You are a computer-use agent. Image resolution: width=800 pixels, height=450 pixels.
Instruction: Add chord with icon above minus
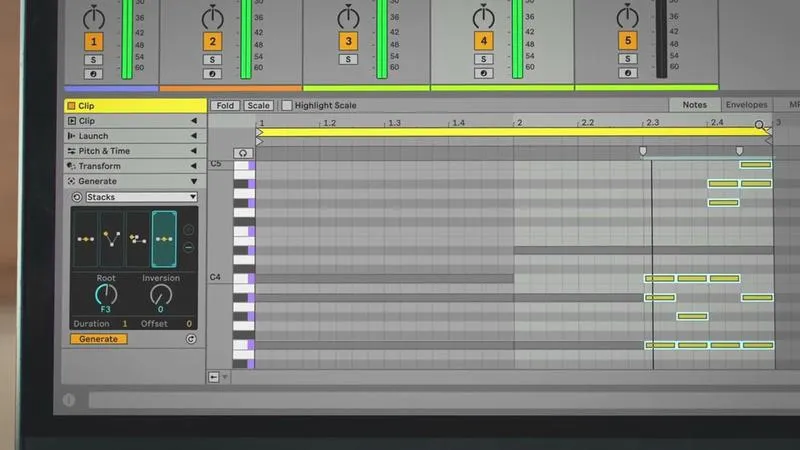tap(188, 230)
